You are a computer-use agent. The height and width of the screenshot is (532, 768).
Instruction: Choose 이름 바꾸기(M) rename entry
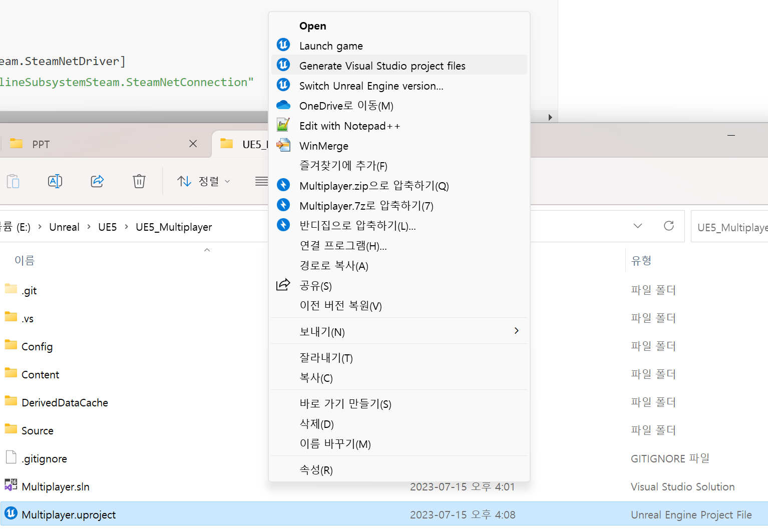399,444
